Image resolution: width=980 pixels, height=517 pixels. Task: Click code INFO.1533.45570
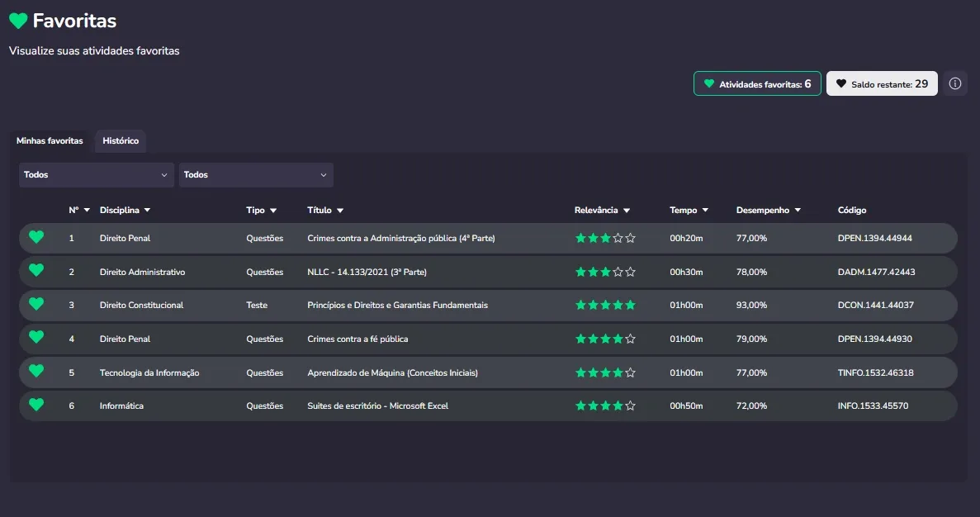click(873, 406)
